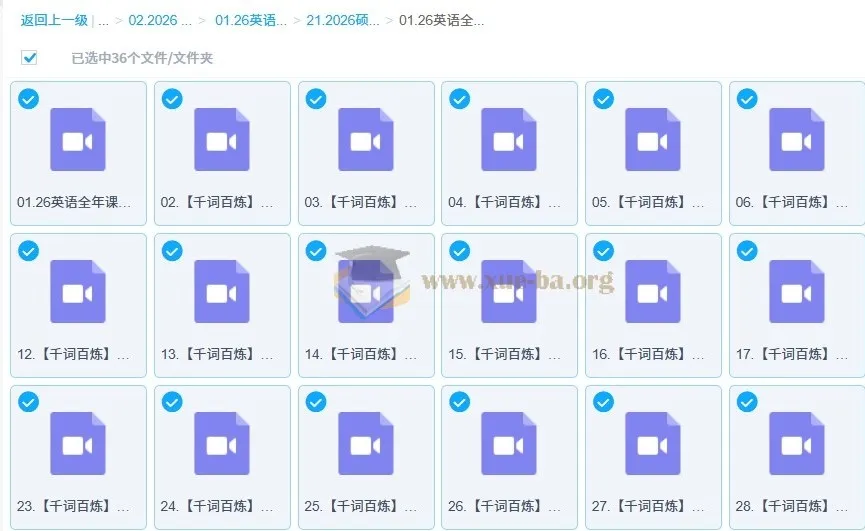Viewport: 865px width, 531px height.
Task: Open video file 27.【千词百炼】
Action: (653, 457)
